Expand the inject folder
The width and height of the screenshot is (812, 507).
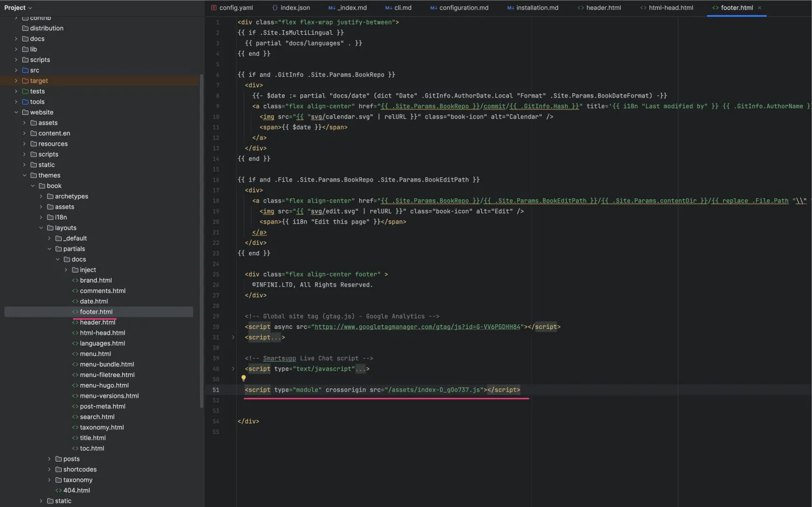pyautogui.click(x=66, y=270)
